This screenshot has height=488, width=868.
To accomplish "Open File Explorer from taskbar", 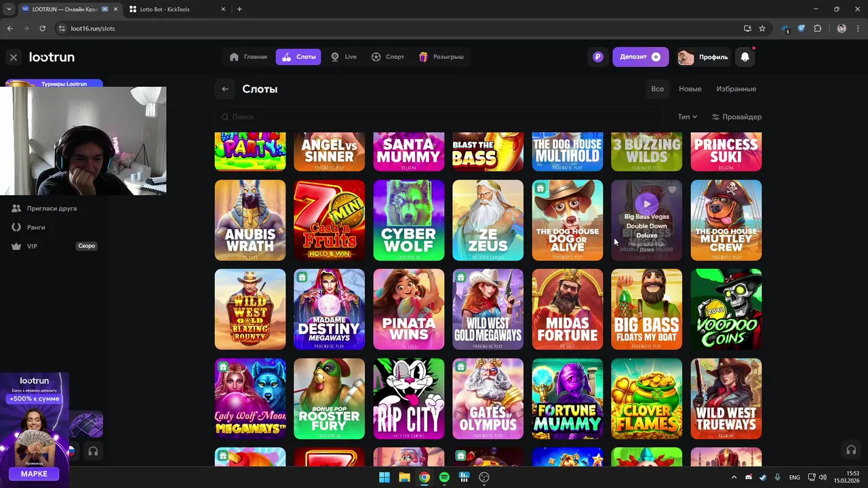I will coord(404,477).
